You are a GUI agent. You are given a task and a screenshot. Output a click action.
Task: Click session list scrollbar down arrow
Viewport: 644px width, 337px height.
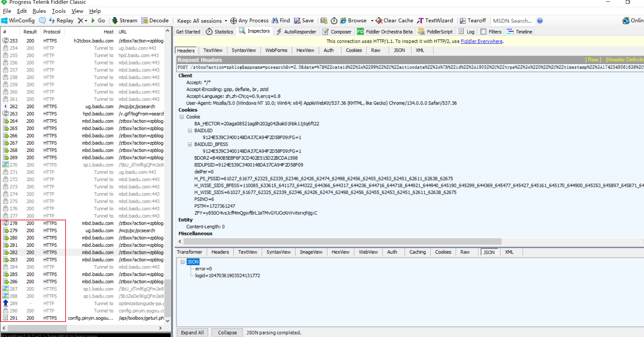(168, 321)
